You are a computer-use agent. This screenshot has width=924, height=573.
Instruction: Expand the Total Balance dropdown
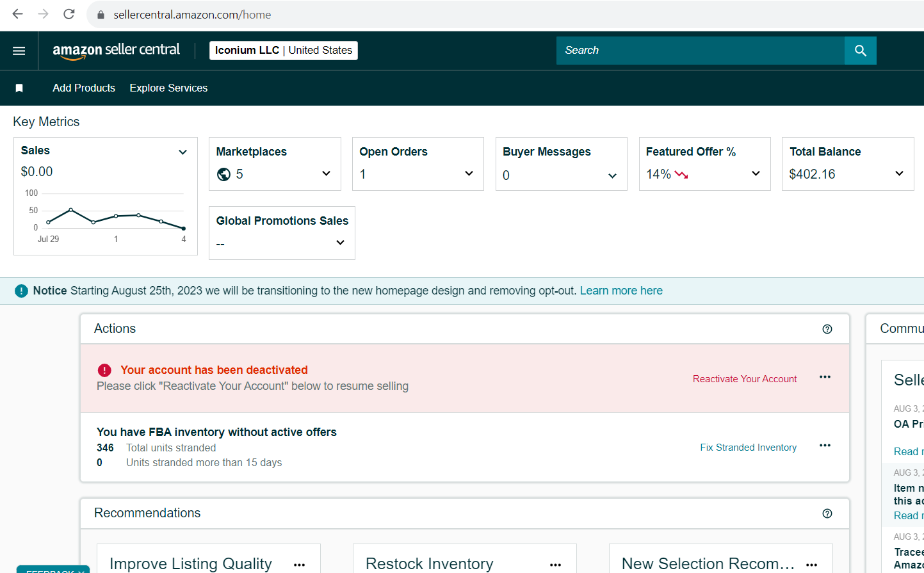[x=899, y=174]
